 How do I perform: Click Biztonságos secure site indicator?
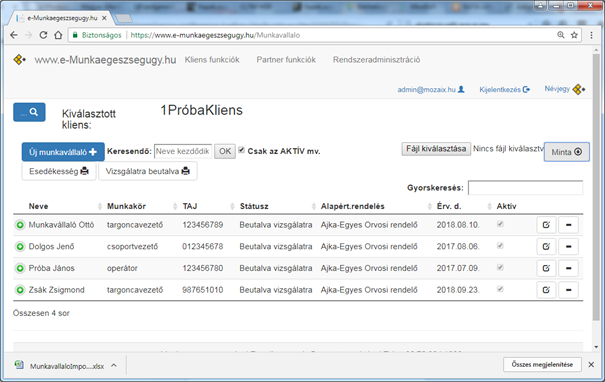click(x=97, y=35)
